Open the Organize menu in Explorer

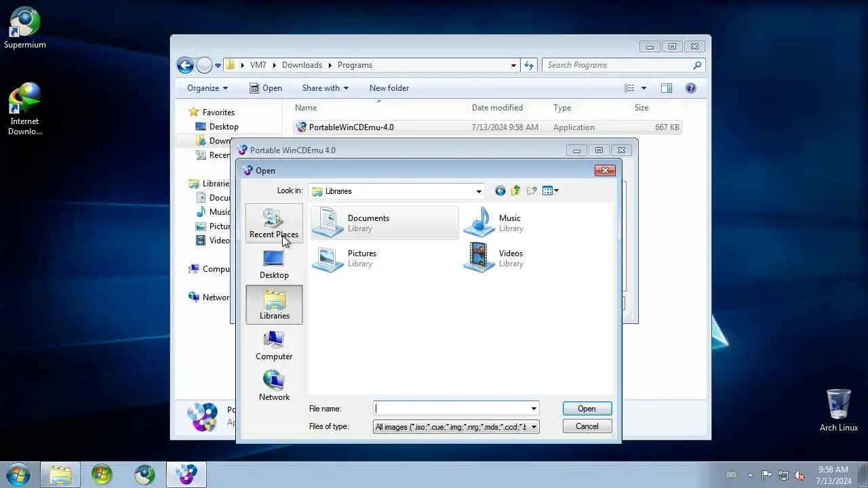(x=208, y=88)
